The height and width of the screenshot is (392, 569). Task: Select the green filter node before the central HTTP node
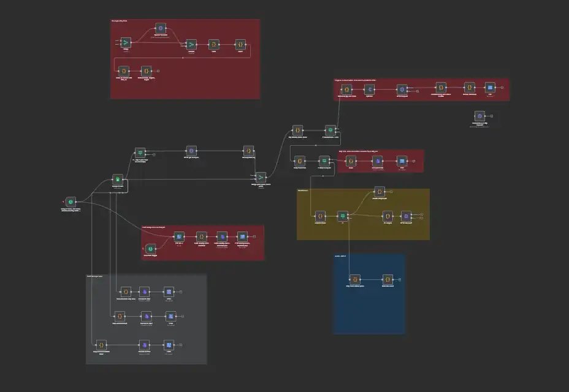coord(140,152)
